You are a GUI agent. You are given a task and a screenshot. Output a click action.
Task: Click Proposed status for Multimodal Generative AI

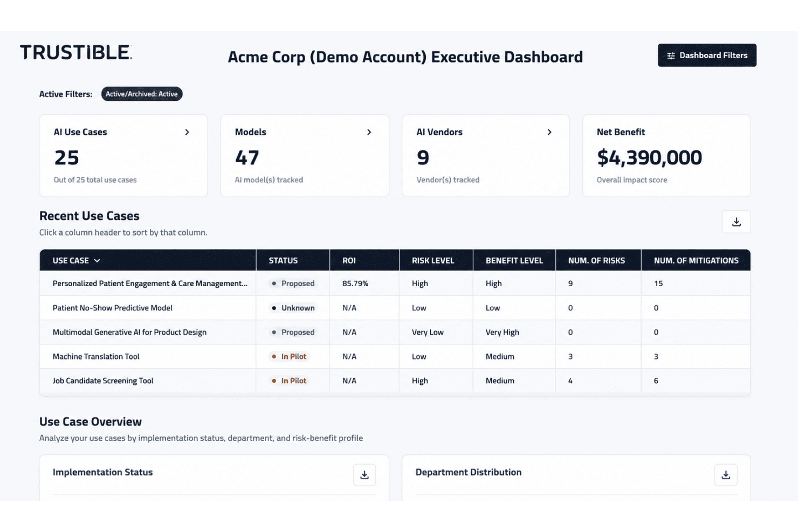pos(293,332)
